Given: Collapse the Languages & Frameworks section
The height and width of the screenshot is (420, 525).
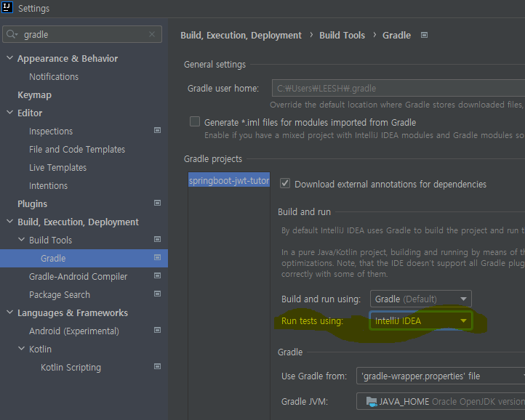Looking at the screenshot, I should (9, 312).
